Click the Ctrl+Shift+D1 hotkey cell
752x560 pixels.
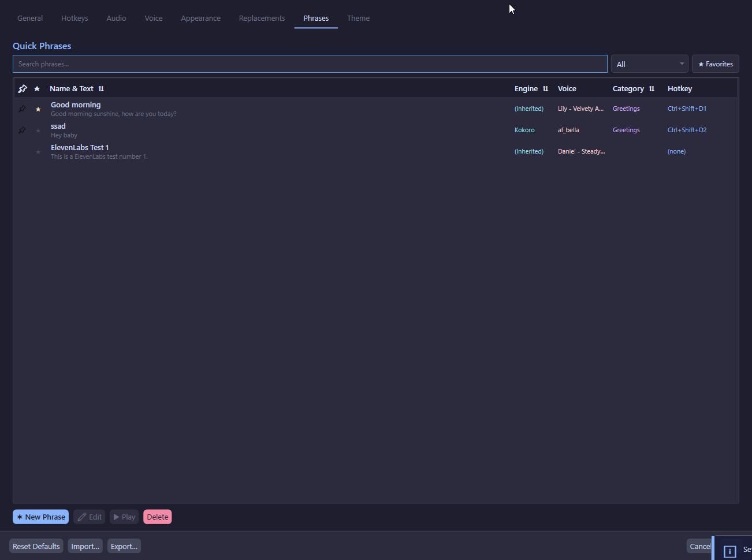[687, 109]
